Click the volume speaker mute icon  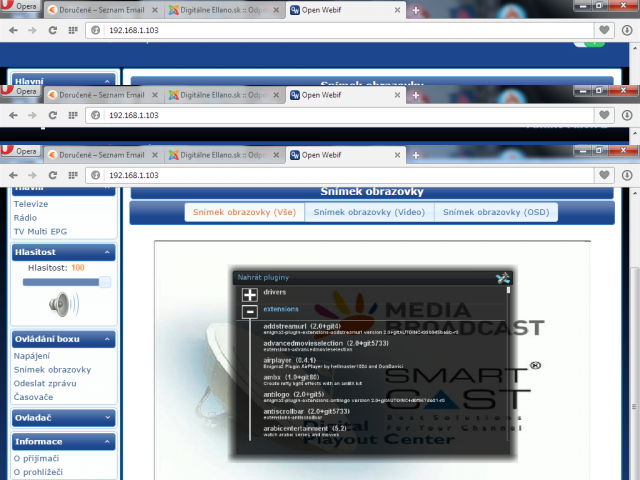pos(64,304)
